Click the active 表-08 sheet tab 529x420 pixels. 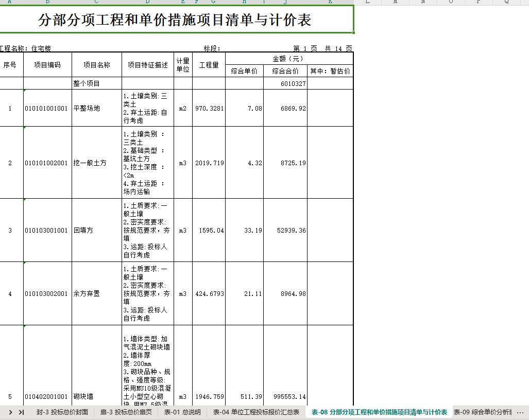[x=379, y=412]
